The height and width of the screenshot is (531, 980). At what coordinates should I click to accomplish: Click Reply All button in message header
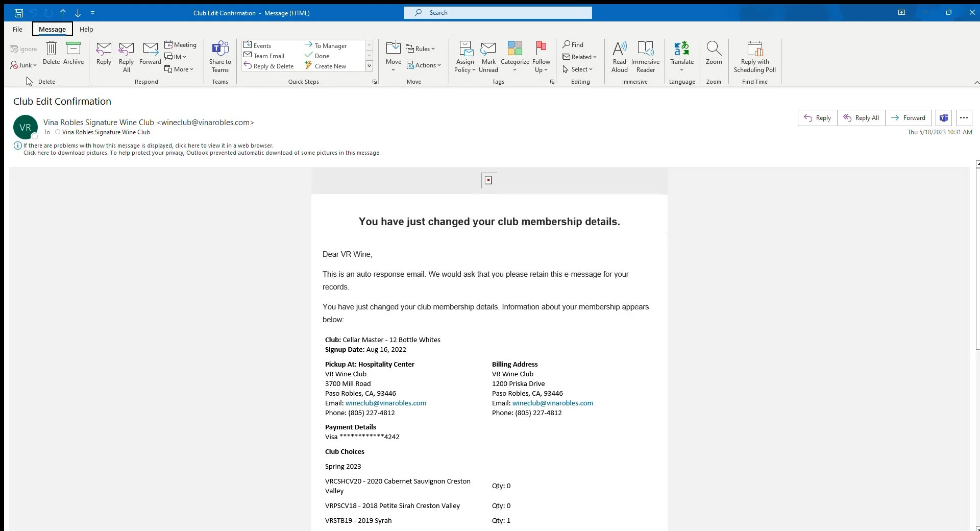861,118
